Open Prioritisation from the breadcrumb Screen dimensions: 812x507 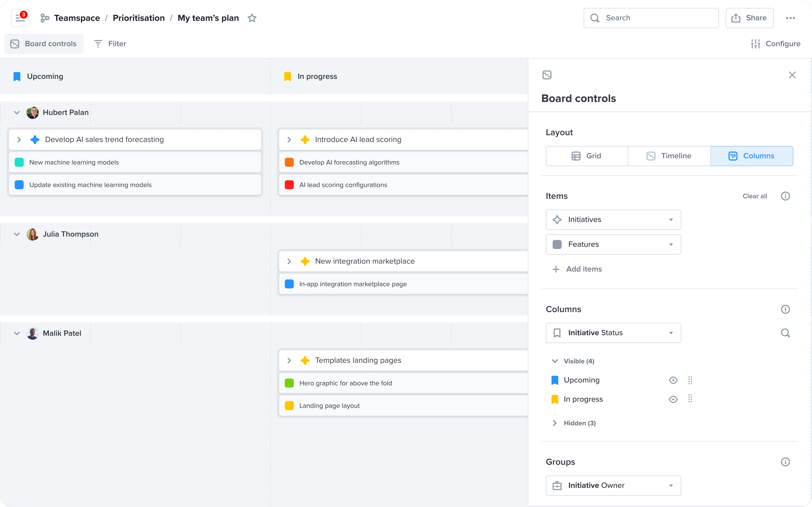pos(139,18)
